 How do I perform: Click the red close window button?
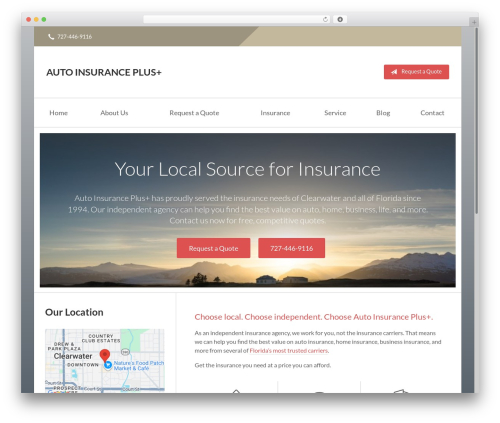point(29,20)
